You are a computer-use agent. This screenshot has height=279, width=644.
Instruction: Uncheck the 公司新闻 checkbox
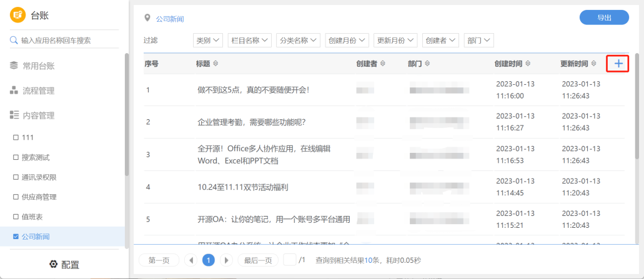[16, 237]
